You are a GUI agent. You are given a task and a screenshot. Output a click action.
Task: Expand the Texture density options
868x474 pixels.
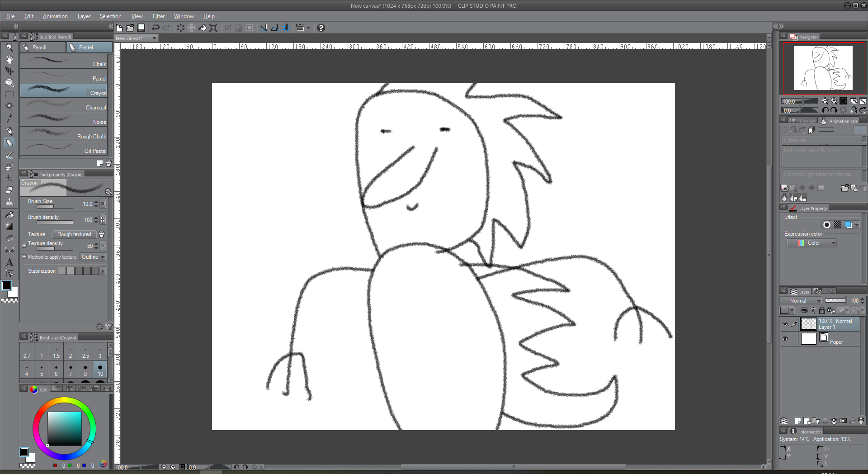pos(24,246)
